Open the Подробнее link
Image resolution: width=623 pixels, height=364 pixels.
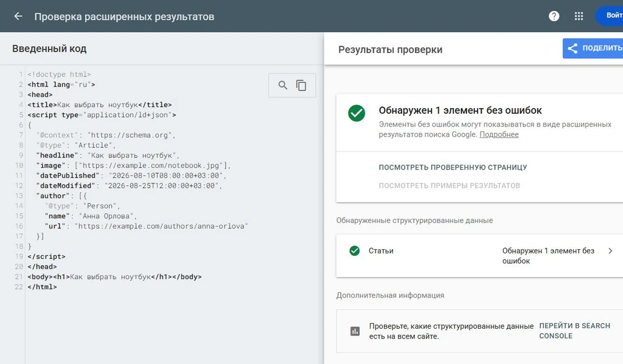coord(499,134)
